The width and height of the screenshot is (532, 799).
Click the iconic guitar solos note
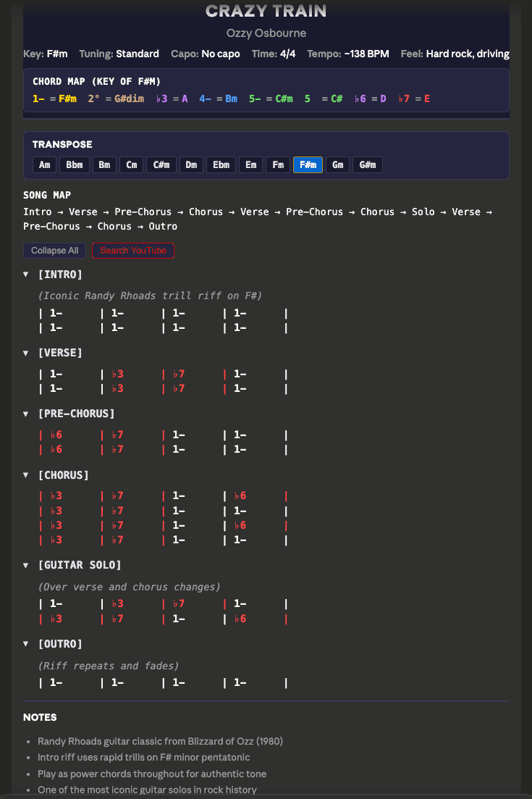(147, 790)
